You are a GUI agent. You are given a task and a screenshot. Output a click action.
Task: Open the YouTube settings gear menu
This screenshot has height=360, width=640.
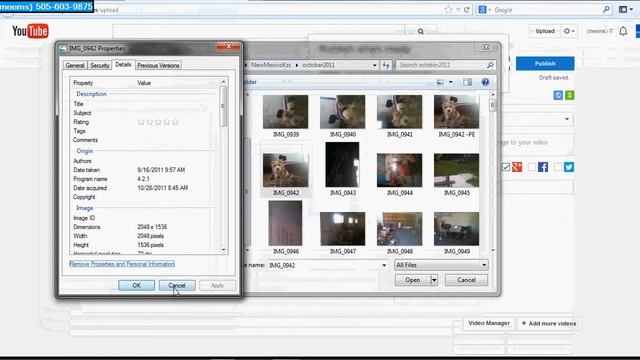pos(569,31)
